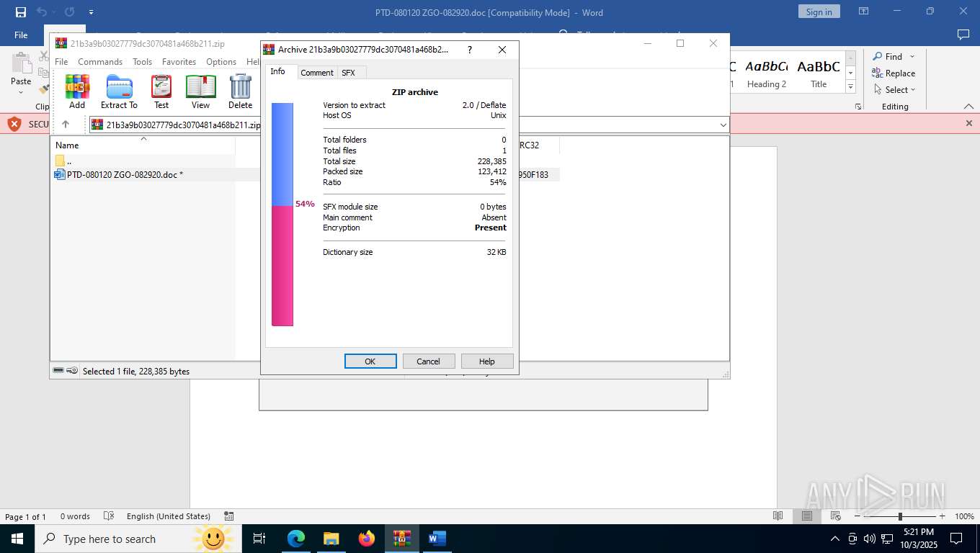Click the zoom out minus button
980x553 pixels.
pos(857,516)
